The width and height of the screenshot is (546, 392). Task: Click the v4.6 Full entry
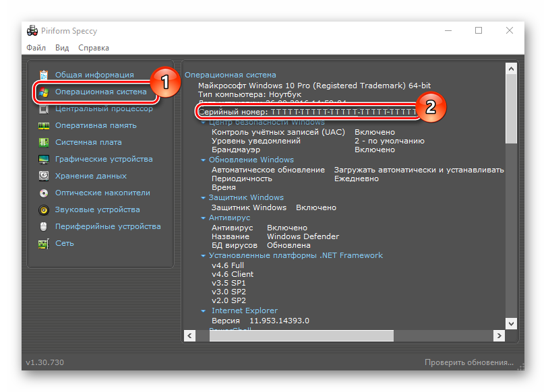(x=228, y=265)
